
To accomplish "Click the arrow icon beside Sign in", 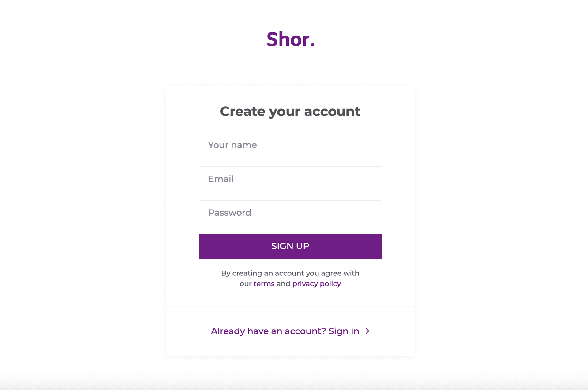I will pos(366,331).
